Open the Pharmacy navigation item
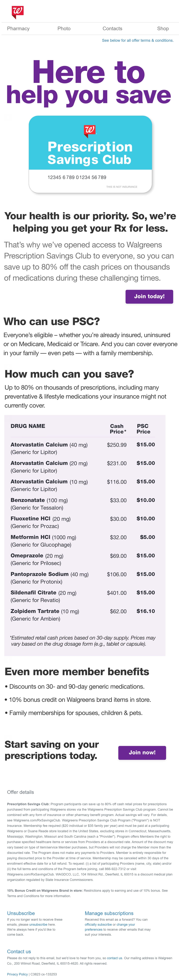 [x=18, y=29]
